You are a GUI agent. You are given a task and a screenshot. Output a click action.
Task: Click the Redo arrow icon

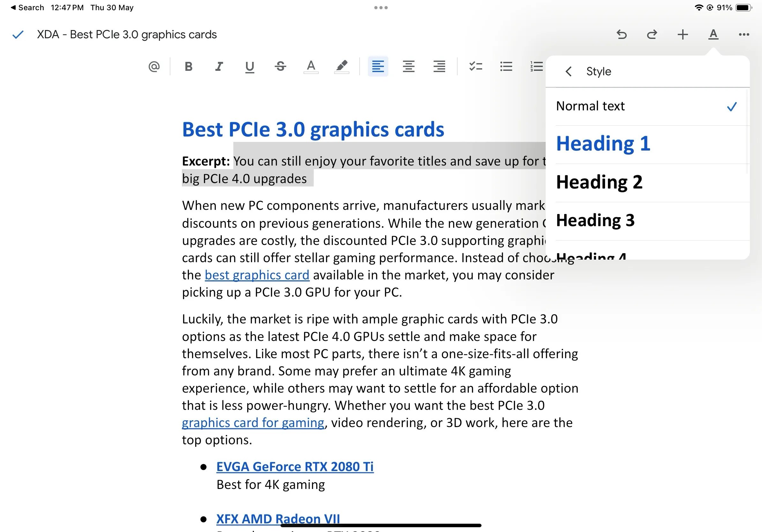[x=652, y=34]
